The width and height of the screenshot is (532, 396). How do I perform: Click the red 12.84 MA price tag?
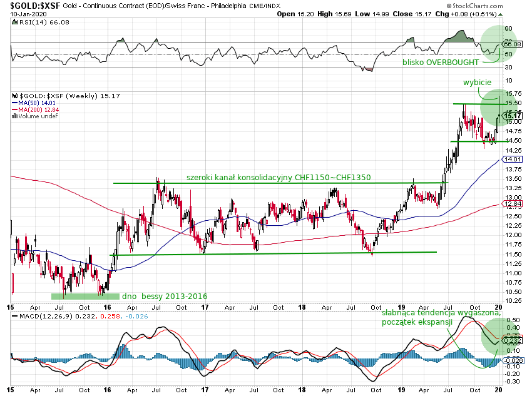[x=512, y=204]
